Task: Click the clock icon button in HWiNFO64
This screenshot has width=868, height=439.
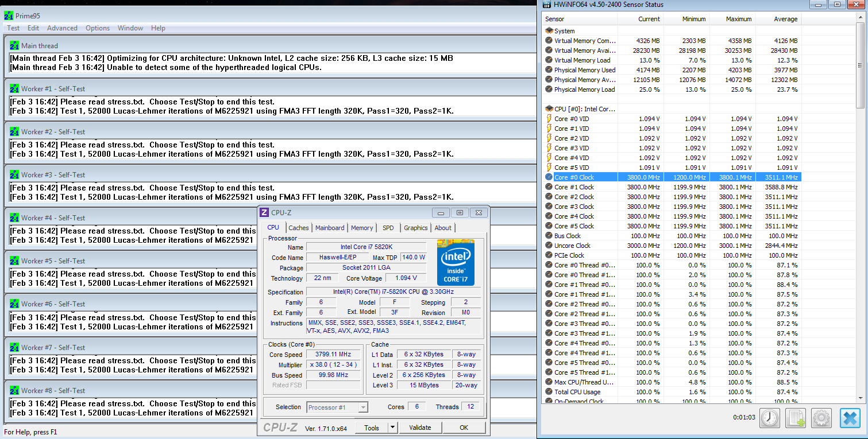Action: click(x=770, y=418)
